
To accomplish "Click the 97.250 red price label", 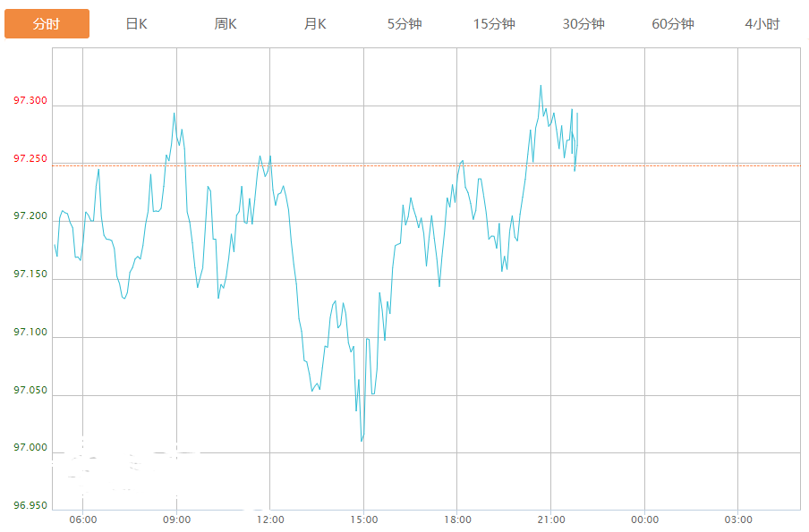I will (30, 158).
